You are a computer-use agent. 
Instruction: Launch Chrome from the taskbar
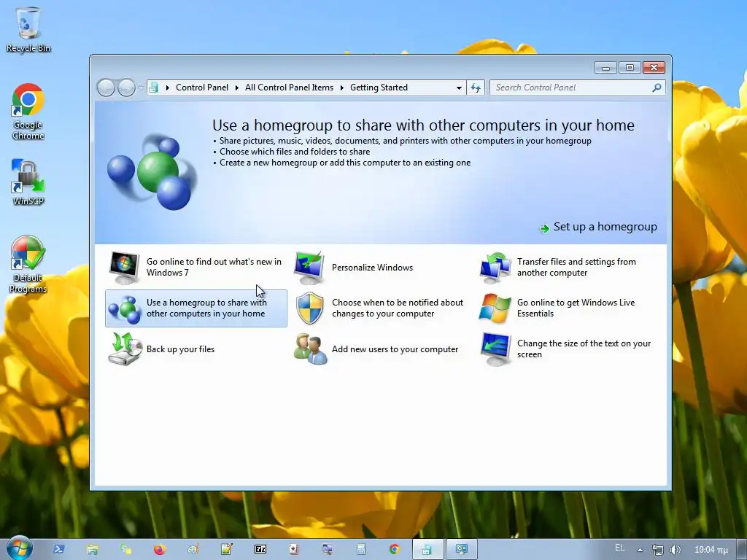tap(394, 549)
